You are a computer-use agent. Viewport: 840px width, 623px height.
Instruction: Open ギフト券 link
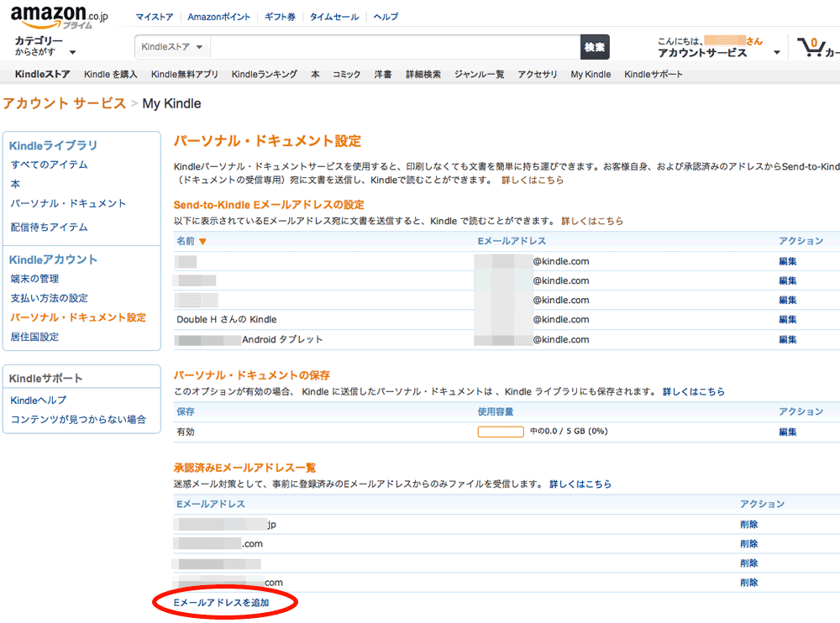[x=280, y=17]
